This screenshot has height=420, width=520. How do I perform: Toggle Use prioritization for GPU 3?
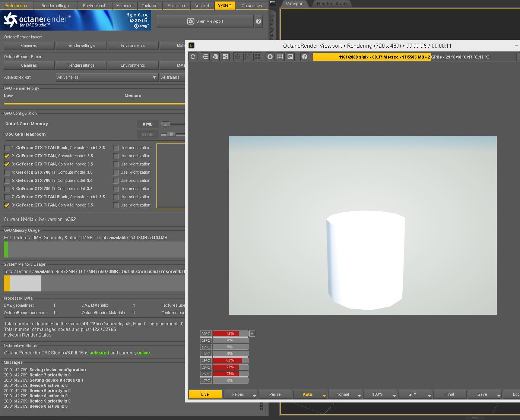tap(116, 164)
